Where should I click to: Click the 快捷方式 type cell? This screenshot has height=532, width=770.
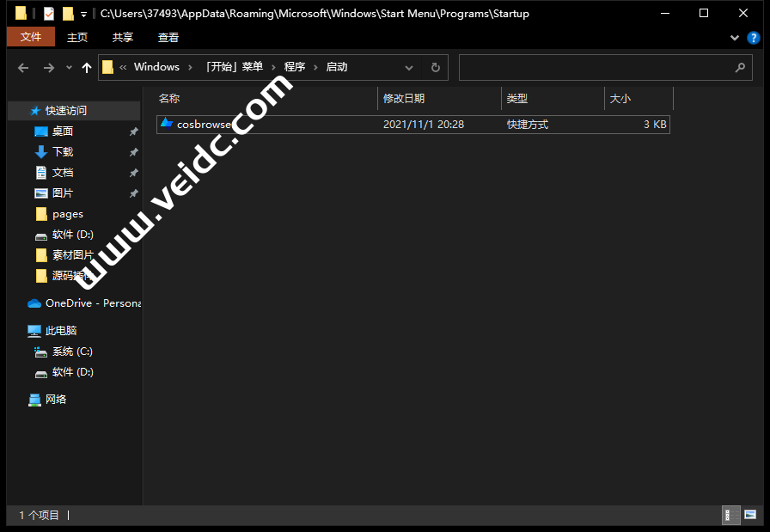point(528,125)
